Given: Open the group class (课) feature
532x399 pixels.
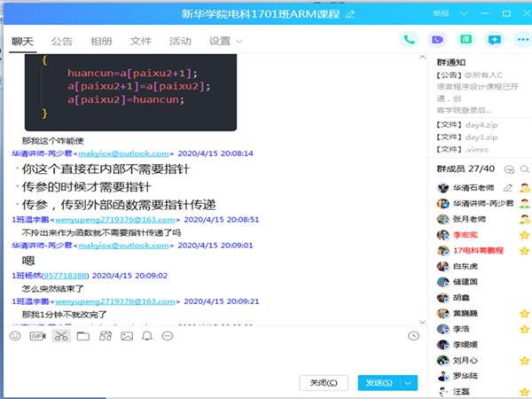Looking at the screenshot, I should point(465,40).
